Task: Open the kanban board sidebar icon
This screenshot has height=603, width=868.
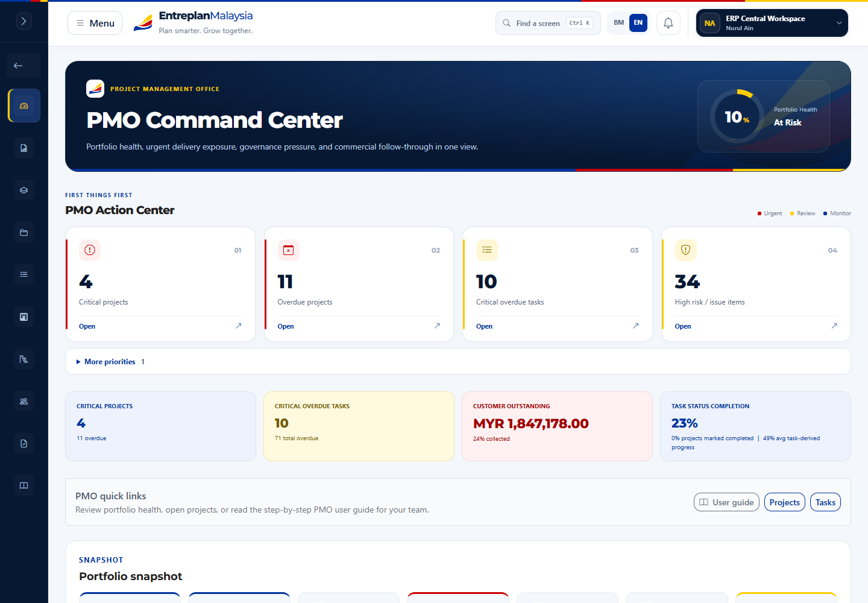Action: click(x=24, y=317)
